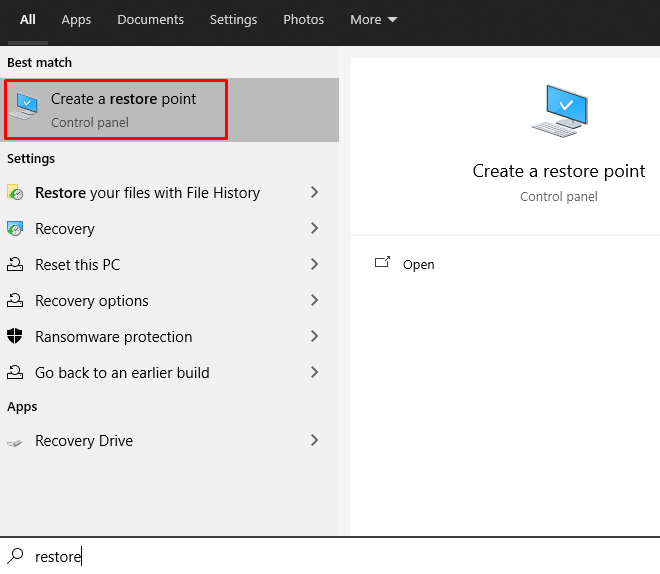Click the Go back to an earlier build icon
This screenshot has height=574, width=660.
(15, 373)
